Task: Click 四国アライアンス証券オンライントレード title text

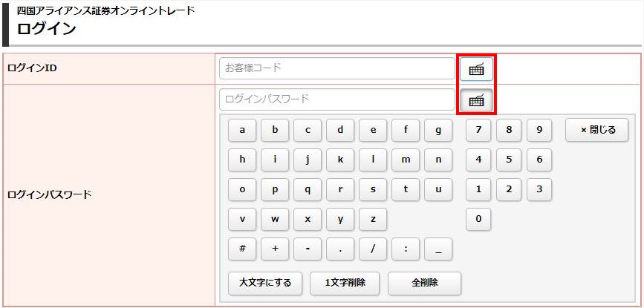Action: 105,10
